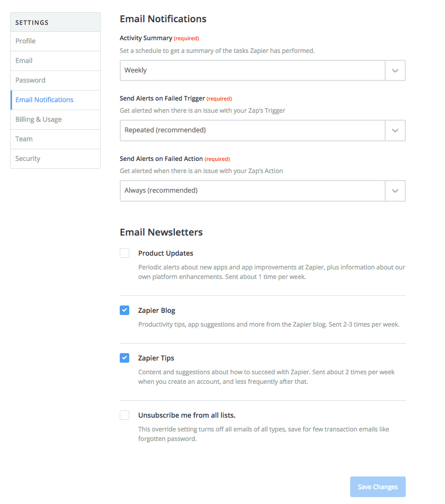
Task: Navigate to the Team settings
Action: pyautogui.click(x=55, y=139)
